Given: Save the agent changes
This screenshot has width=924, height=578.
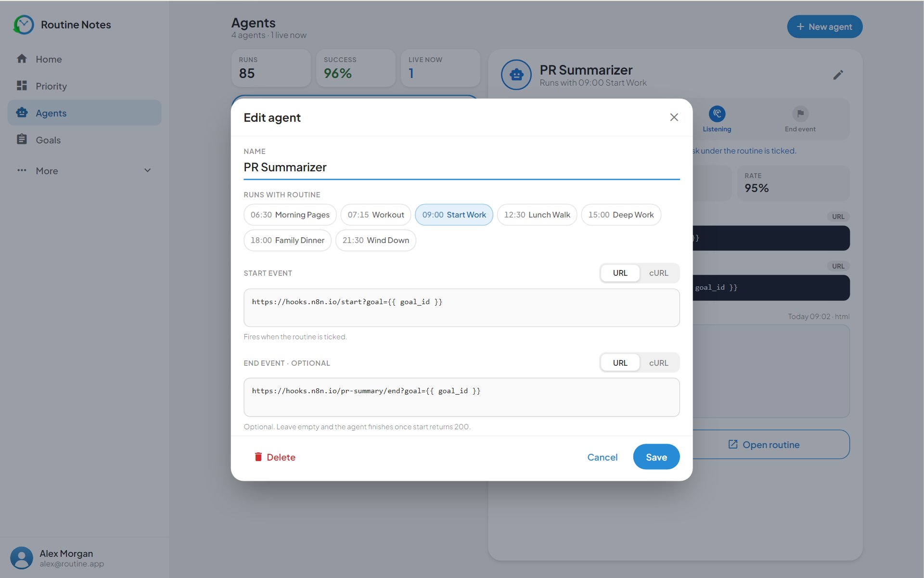Looking at the screenshot, I should click(656, 457).
